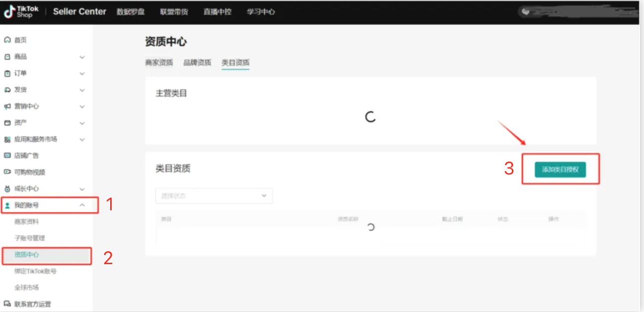Click the 发货 shipping truck icon

pyautogui.click(x=7, y=90)
